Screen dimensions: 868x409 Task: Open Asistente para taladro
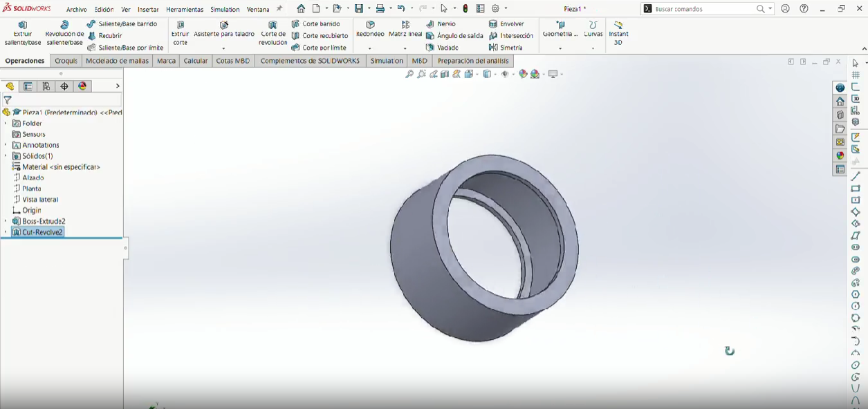tap(224, 29)
